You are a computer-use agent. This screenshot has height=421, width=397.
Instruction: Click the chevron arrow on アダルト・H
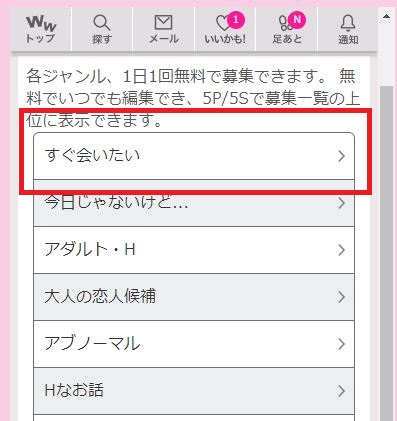[341, 250]
